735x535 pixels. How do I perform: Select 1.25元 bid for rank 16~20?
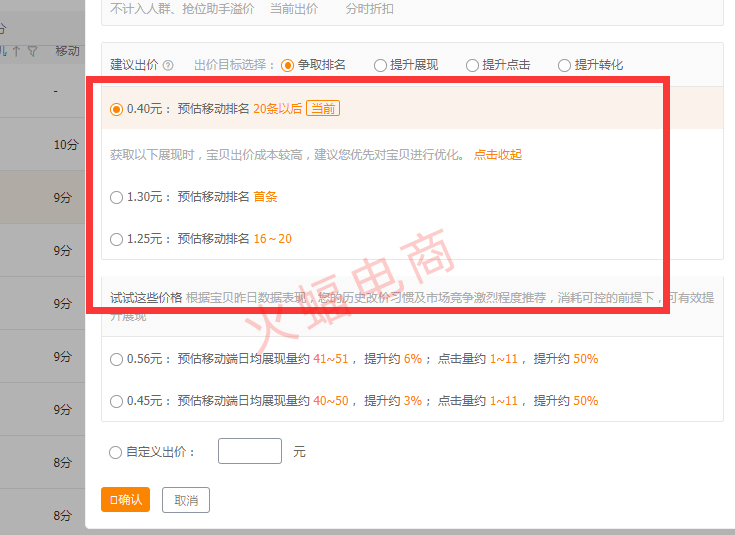click(117, 239)
